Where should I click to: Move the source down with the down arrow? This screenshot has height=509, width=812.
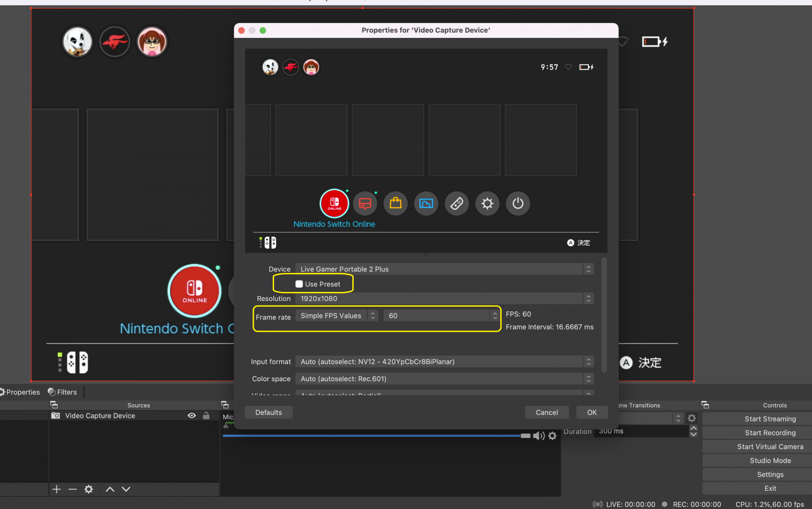click(x=126, y=489)
